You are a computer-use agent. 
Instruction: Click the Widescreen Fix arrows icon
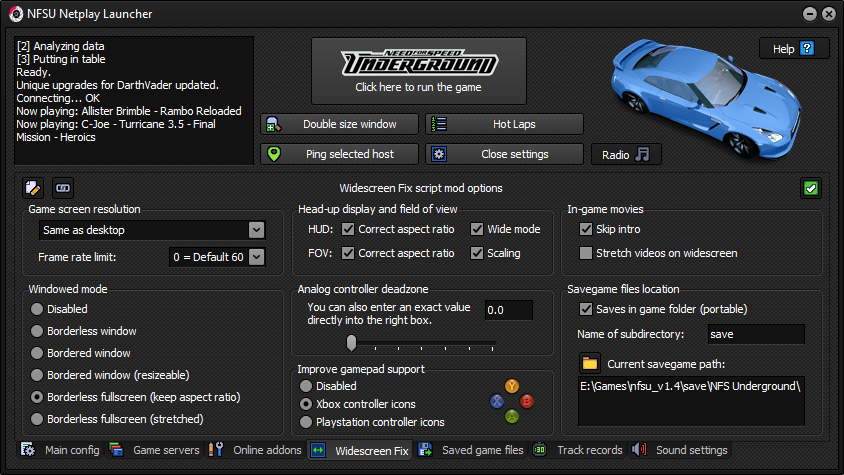pyautogui.click(x=319, y=450)
